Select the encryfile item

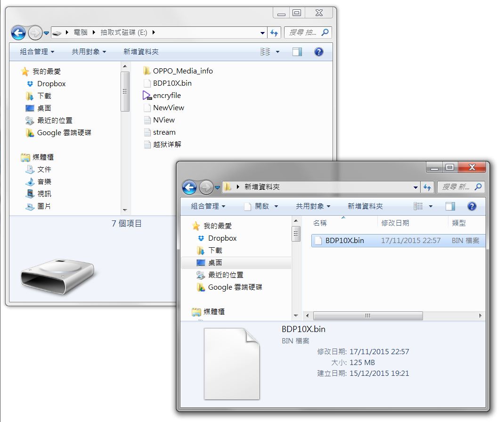point(166,96)
